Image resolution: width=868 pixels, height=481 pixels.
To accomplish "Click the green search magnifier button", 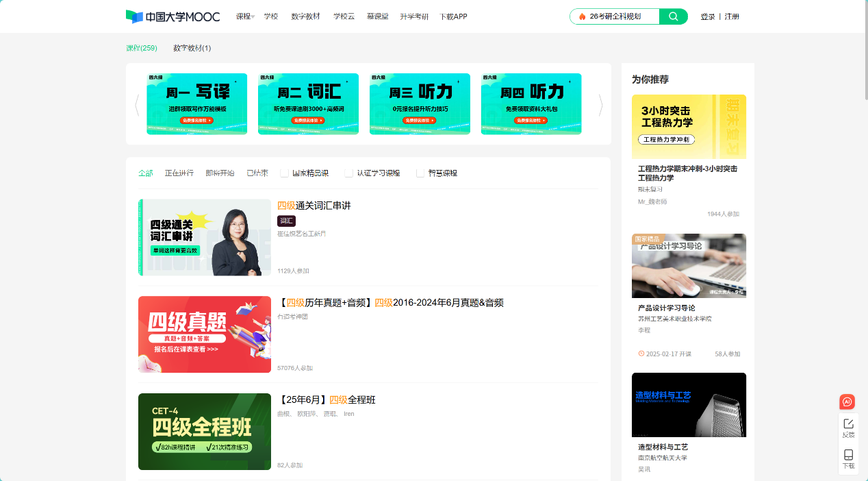I will pyautogui.click(x=673, y=16).
